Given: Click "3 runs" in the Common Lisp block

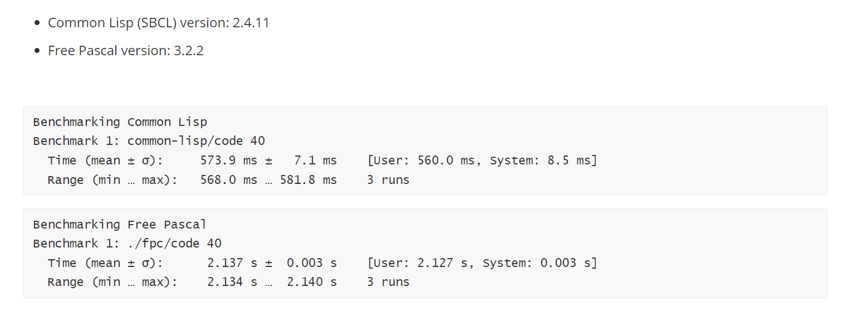Looking at the screenshot, I should tap(388, 180).
